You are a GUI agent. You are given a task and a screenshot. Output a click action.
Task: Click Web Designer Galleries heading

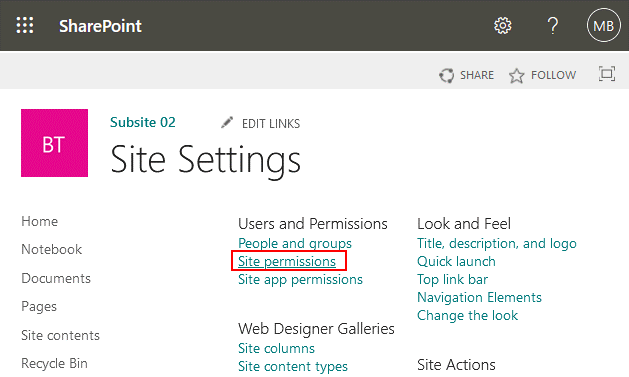click(x=317, y=329)
